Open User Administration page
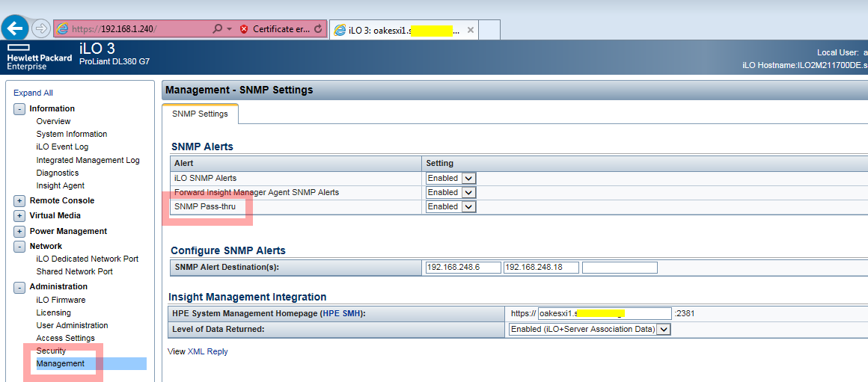The image size is (868, 382). (x=72, y=325)
